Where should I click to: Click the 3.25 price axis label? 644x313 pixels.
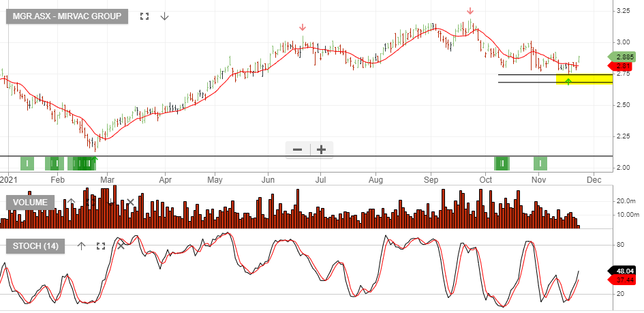pyautogui.click(x=623, y=11)
